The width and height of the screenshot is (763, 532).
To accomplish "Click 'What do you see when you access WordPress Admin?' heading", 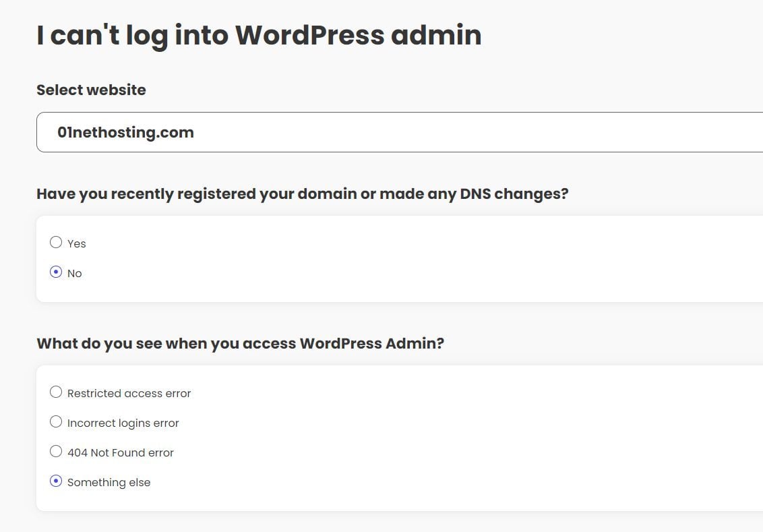I will tap(241, 344).
